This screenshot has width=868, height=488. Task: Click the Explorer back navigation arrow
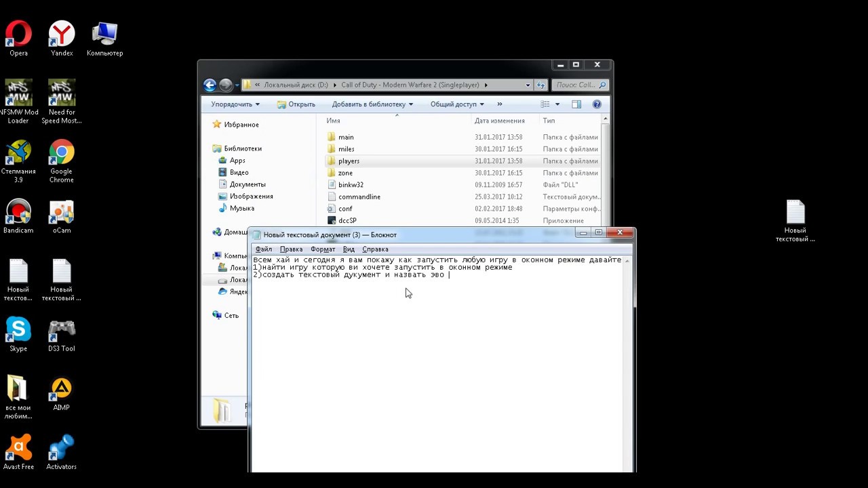coord(210,85)
